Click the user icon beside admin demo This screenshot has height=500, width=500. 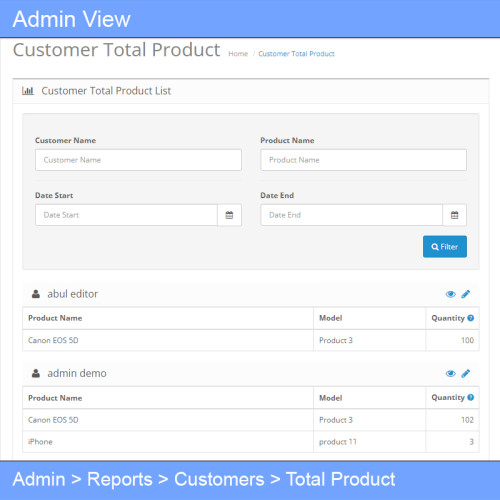(36, 373)
